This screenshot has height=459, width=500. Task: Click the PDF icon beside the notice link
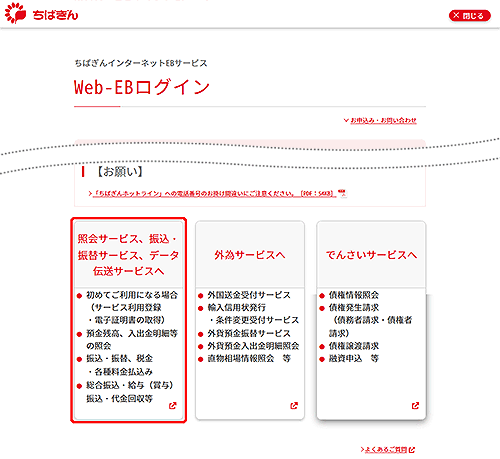click(x=342, y=193)
